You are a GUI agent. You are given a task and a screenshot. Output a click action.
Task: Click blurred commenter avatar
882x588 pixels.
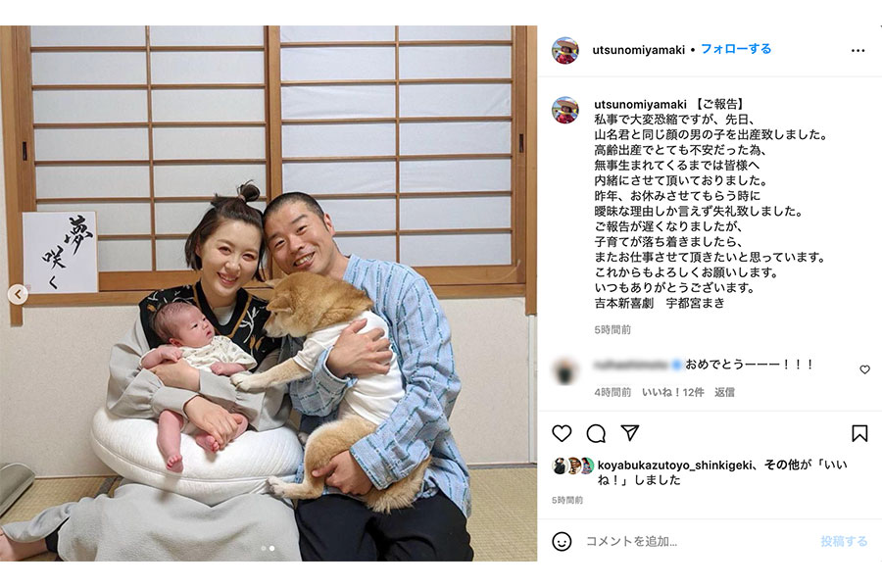tap(564, 370)
